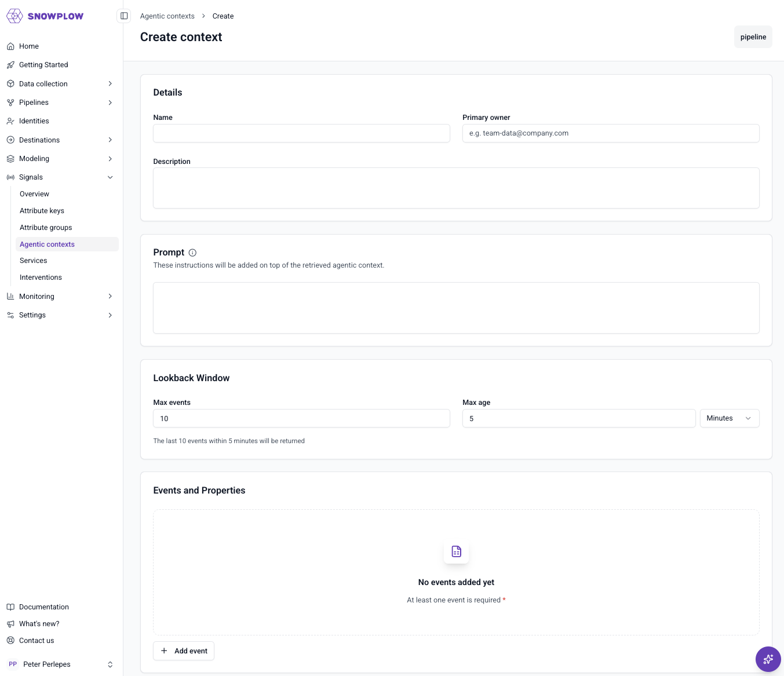Click 'The last 10 events within 5 minutes' text
The height and width of the screenshot is (676, 784).
(x=229, y=441)
